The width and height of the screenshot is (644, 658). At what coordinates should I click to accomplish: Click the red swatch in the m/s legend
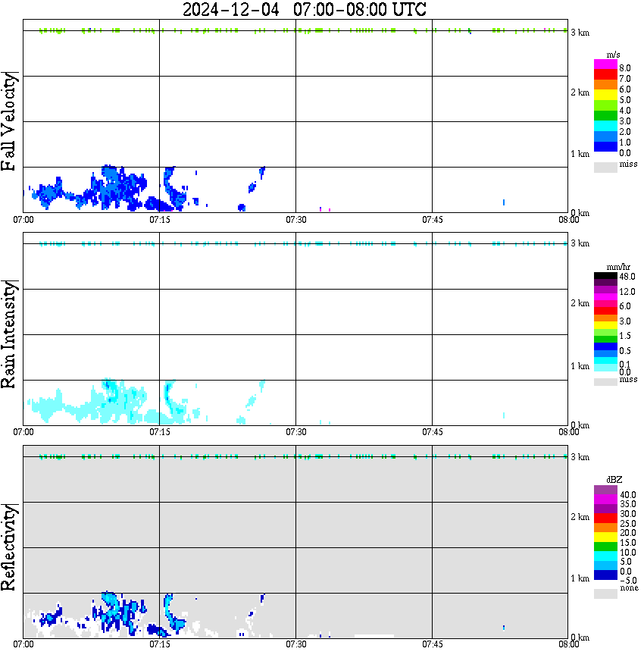click(605, 74)
